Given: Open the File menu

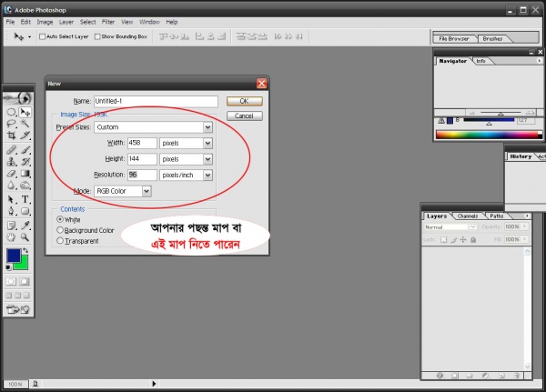Looking at the screenshot, I should pos(10,22).
